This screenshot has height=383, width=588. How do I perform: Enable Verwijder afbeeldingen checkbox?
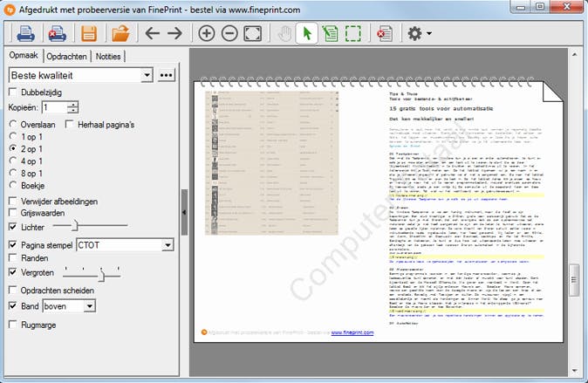[x=13, y=201]
